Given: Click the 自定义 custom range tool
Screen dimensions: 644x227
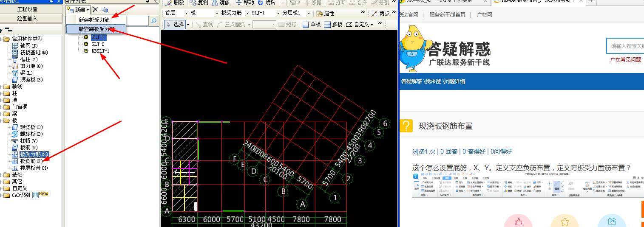Looking at the screenshot, I should (x=360, y=25).
